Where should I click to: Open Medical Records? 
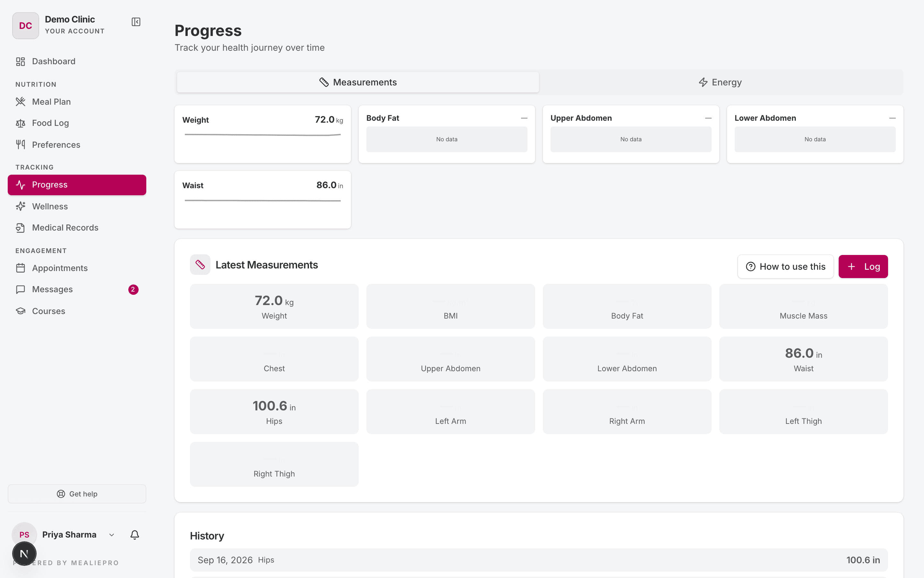[x=77, y=228]
